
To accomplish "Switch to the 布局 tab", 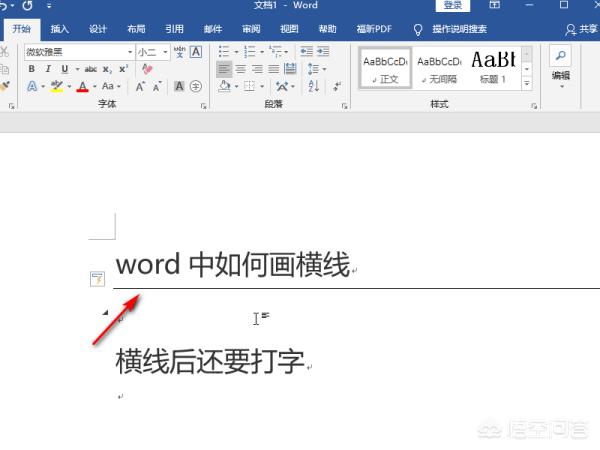I will [x=136, y=29].
